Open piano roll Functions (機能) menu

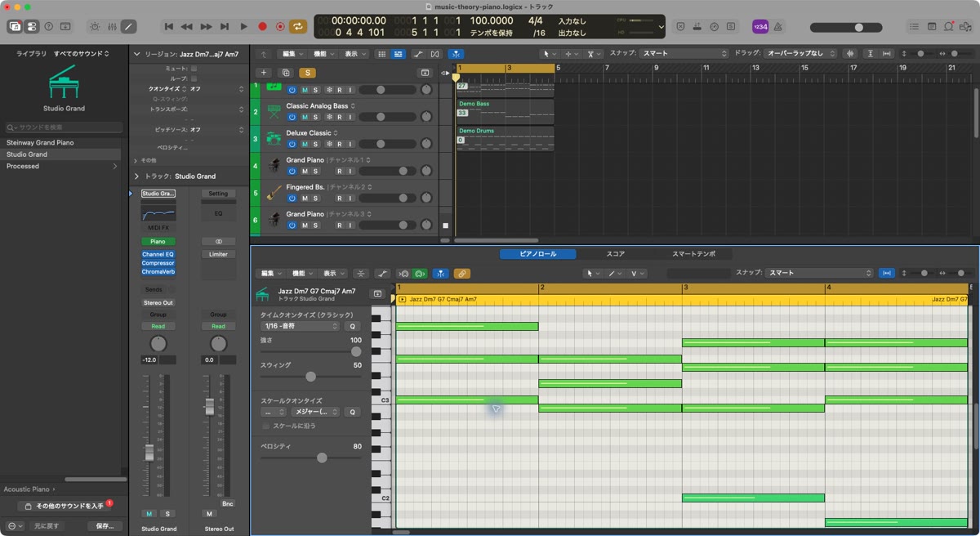pyautogui.click(x=301, y=274)
